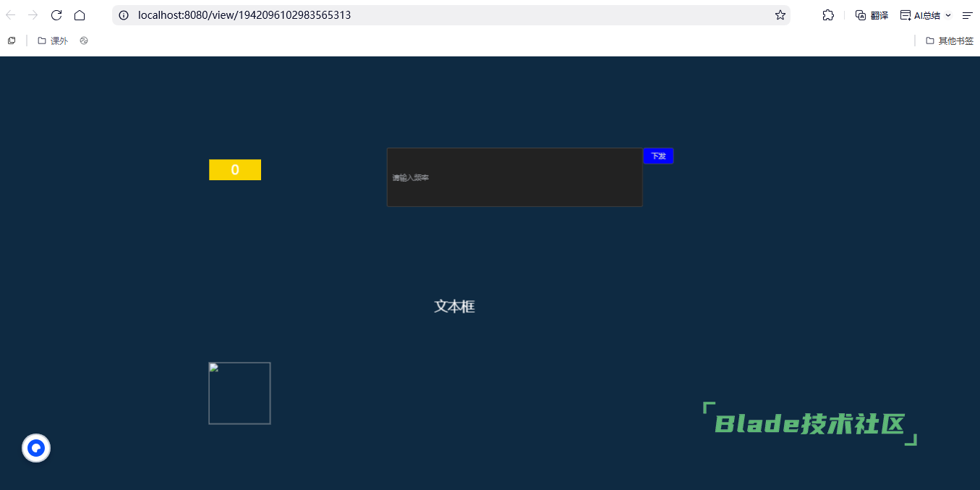980x490 pixels.
Task: Bookmark this page with the star icon
Action: tap(780, 15)
